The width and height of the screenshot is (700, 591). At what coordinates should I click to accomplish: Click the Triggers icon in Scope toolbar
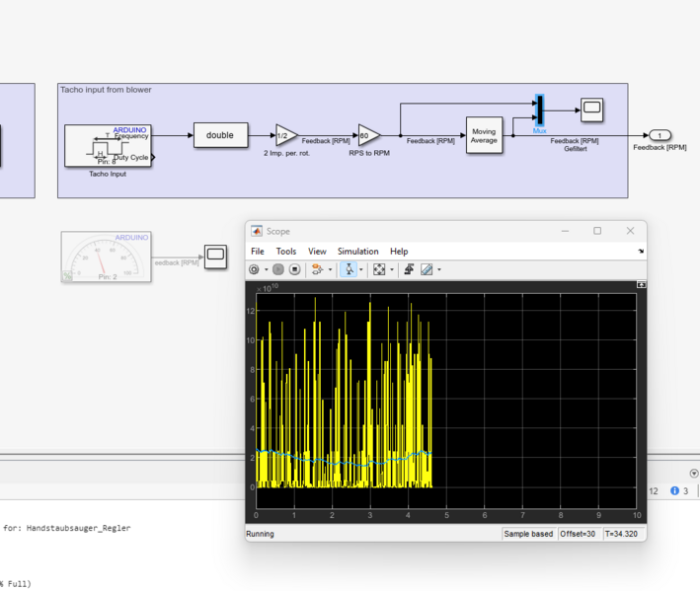(409, 269)
